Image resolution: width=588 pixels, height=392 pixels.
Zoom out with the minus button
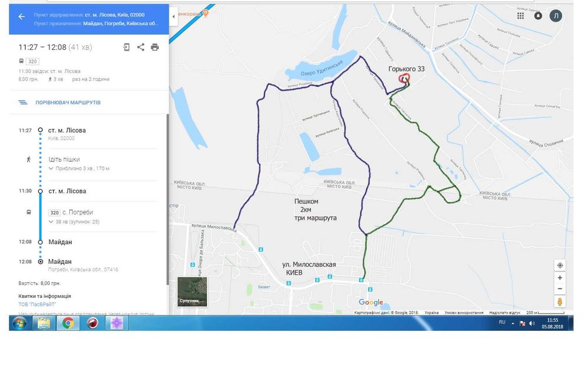pyautogui.click(x=560, y=289)
